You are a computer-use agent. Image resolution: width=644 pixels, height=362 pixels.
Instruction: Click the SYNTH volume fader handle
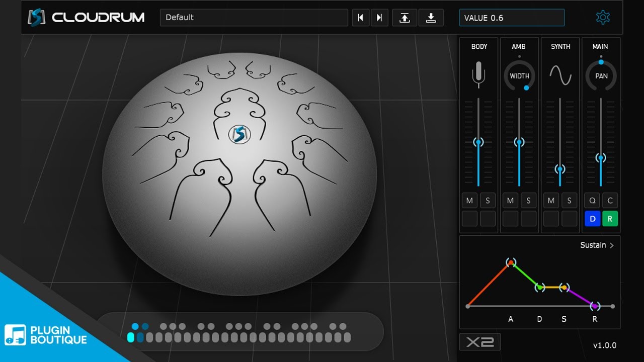pyautogui.click(x=560, y=169)
